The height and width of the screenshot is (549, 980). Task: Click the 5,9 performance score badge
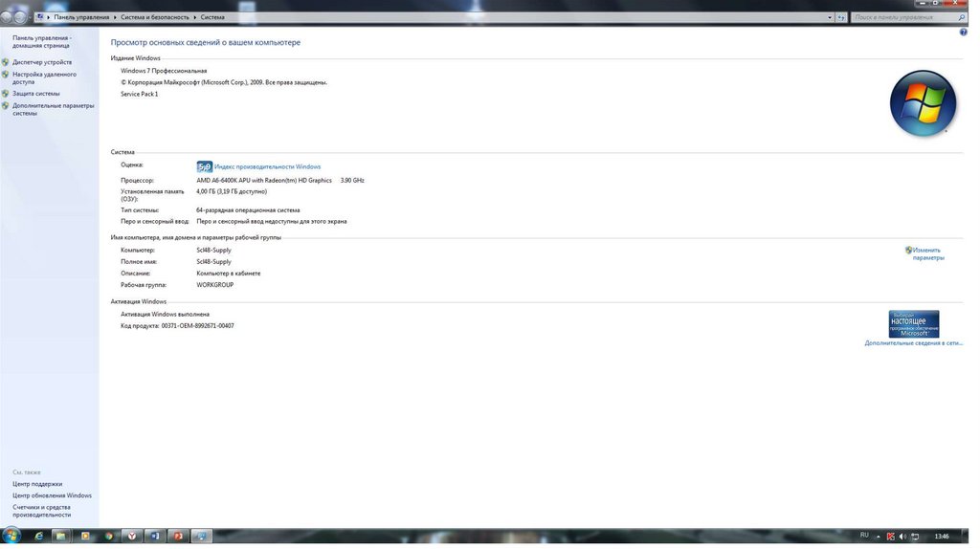(205, 166)
